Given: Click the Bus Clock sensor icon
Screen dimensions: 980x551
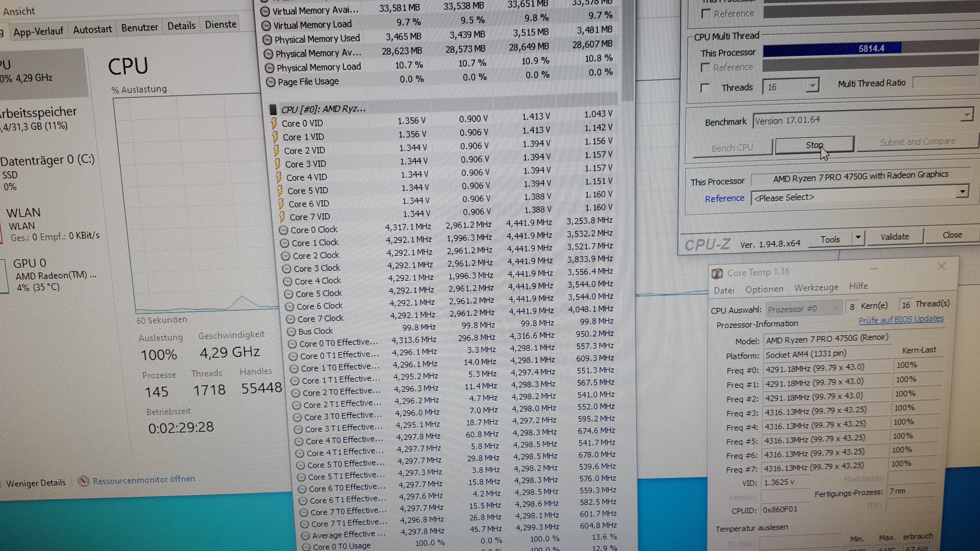Looking at the screenshot, I should (291, 332).
